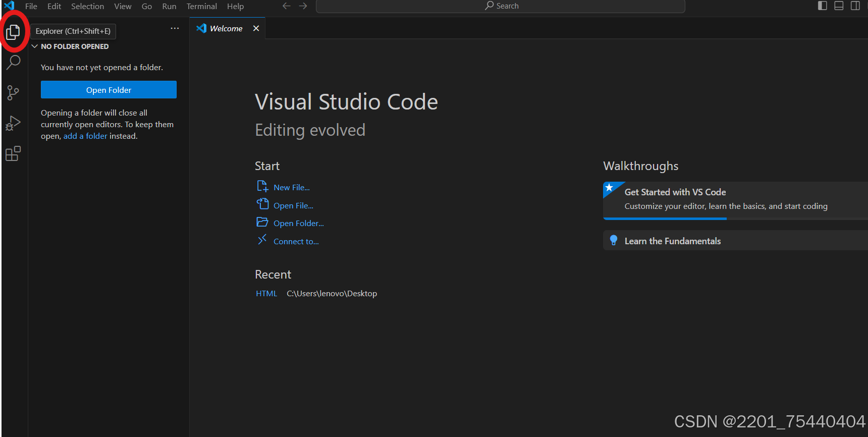868x437 pixels.
Task: Open the Explorer view in activity bar
Action: tap(13, 32)
